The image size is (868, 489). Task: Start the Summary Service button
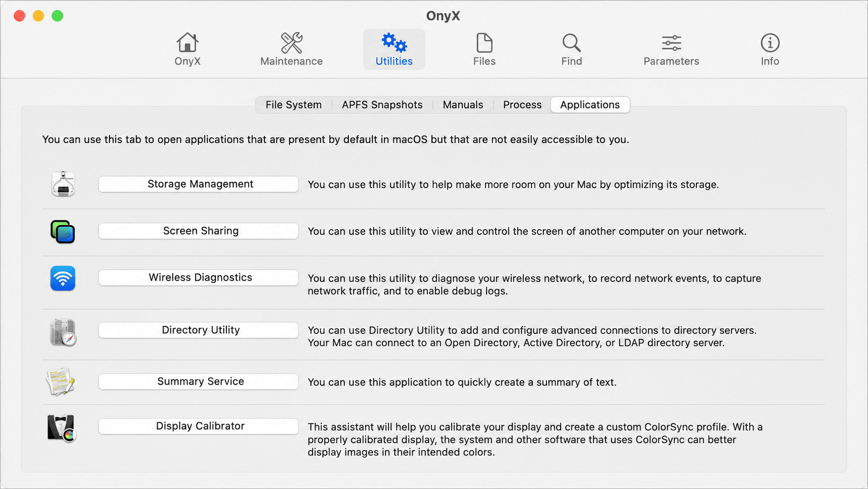click(198, 381)
